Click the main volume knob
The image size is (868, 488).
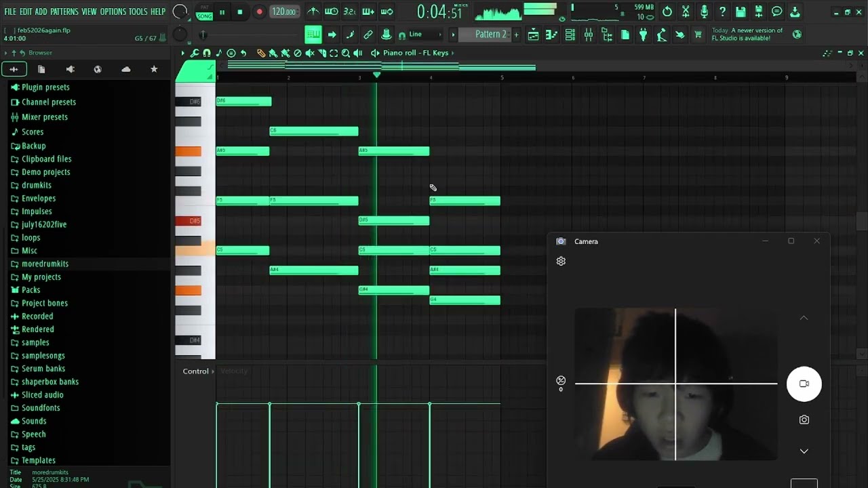click(180, 12)
